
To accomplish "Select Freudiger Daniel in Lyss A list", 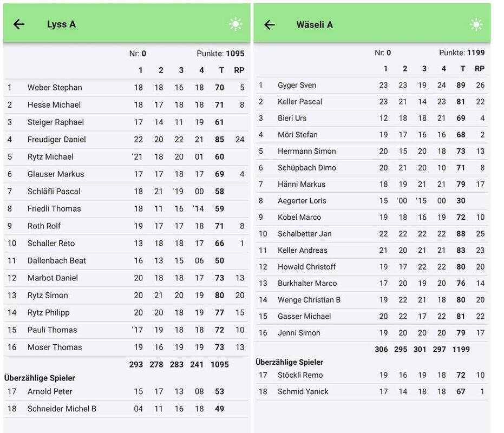I will click(x=56, y=140).
